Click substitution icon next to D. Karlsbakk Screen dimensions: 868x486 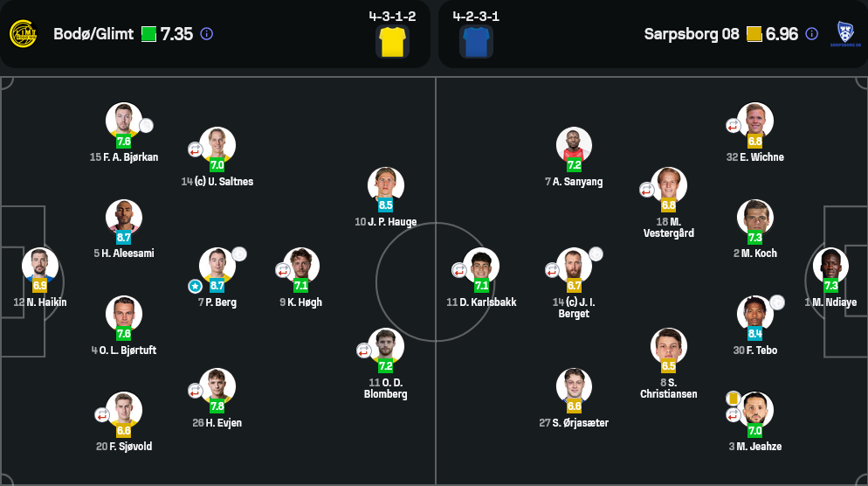coord(459,270)
